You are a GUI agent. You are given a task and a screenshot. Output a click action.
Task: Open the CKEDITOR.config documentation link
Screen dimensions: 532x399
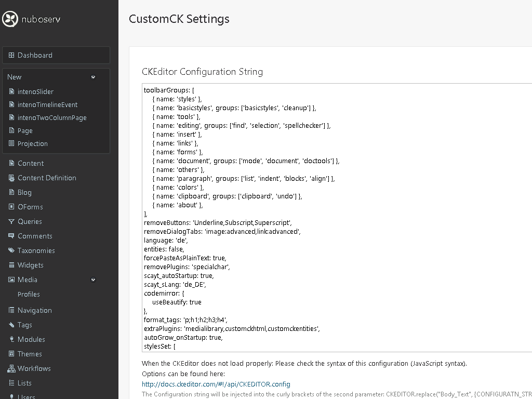coord(216,384)
